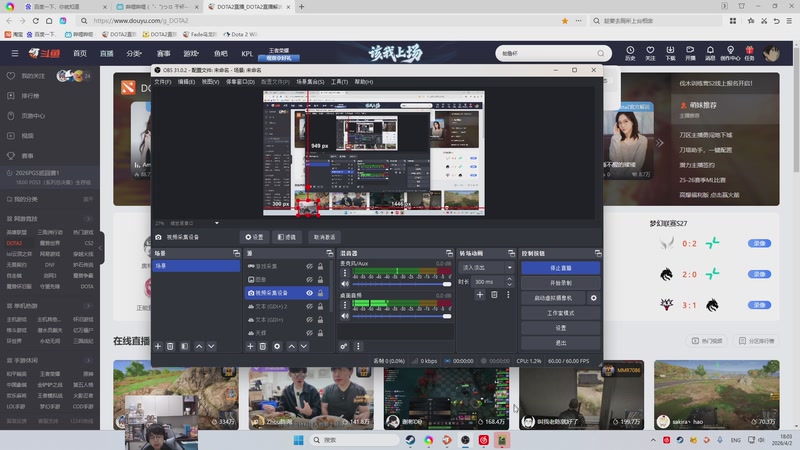This screenshot has width=800, height=450.
Task: Pop out the Sources panel dock icon
Action: click(x=330, y=253)
